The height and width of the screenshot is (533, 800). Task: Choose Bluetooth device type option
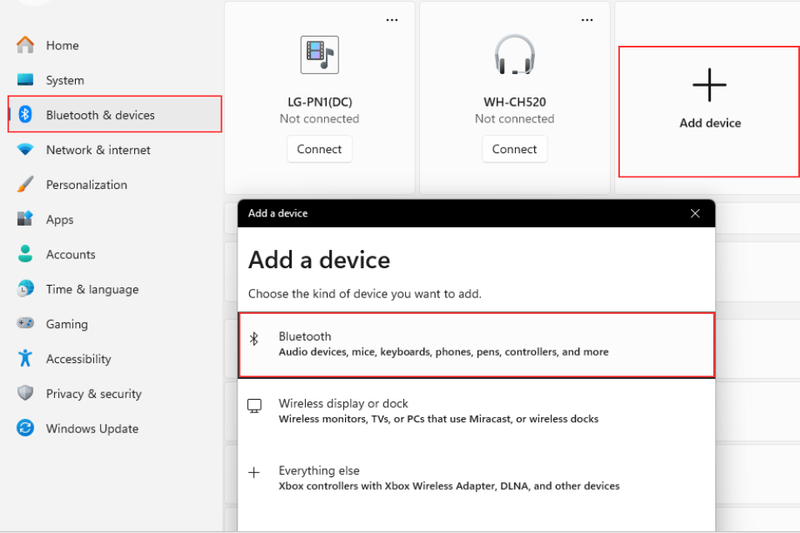click(x=477, y=345)
